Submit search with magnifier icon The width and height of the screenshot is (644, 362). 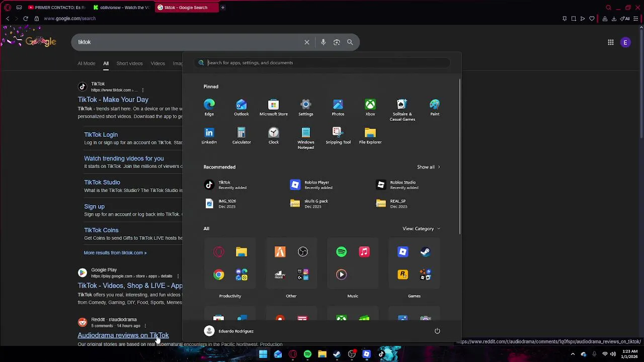(x=350, y=42)
